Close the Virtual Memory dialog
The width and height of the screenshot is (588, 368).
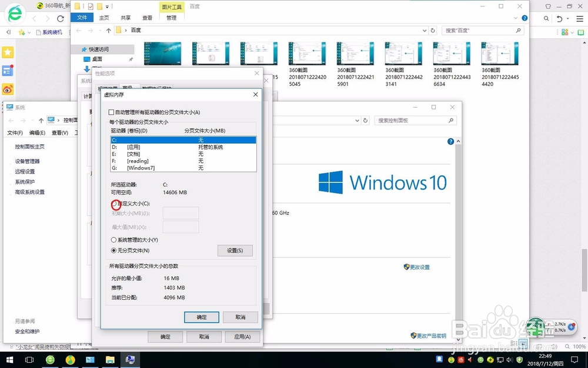(x=255, y=95)
